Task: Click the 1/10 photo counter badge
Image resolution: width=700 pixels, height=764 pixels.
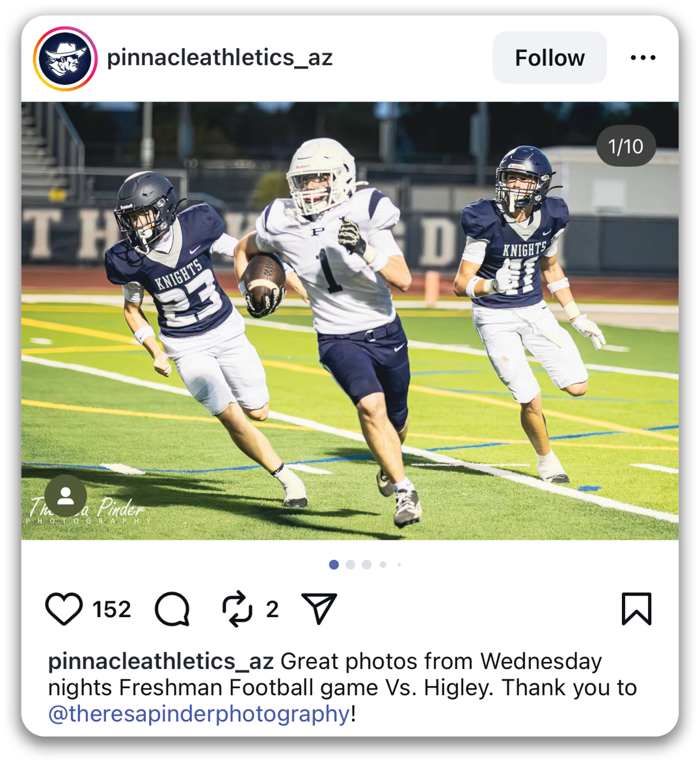Action: click(x=625, y=146)
